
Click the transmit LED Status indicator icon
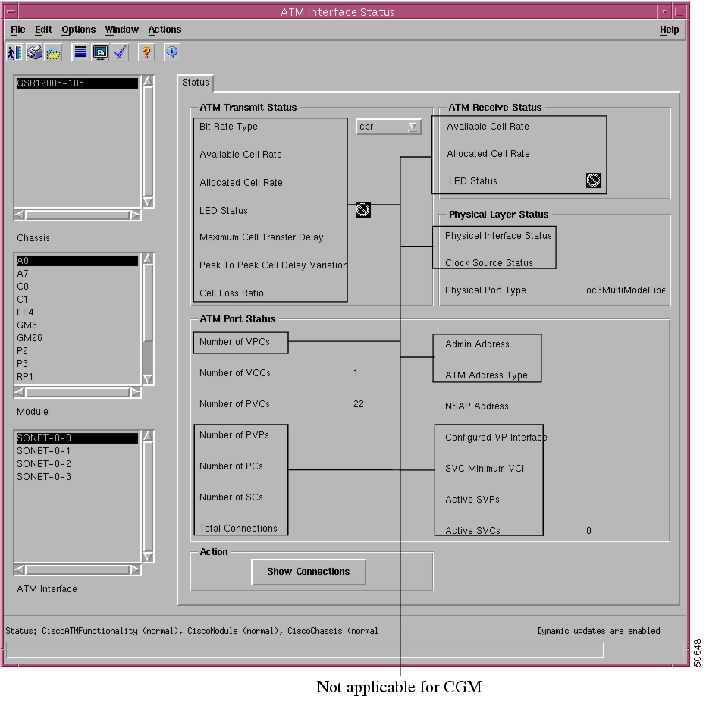pyautogui.click(x=363, y=210)
